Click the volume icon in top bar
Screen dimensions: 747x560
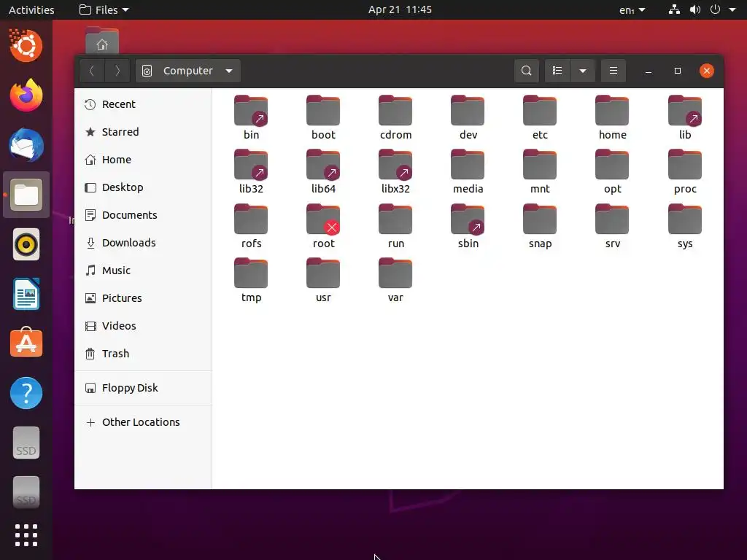[x=695, y=9]
